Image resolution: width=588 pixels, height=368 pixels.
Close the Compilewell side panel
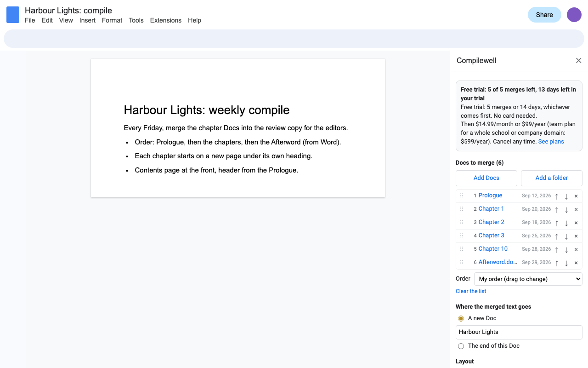(x=579, y=61)
